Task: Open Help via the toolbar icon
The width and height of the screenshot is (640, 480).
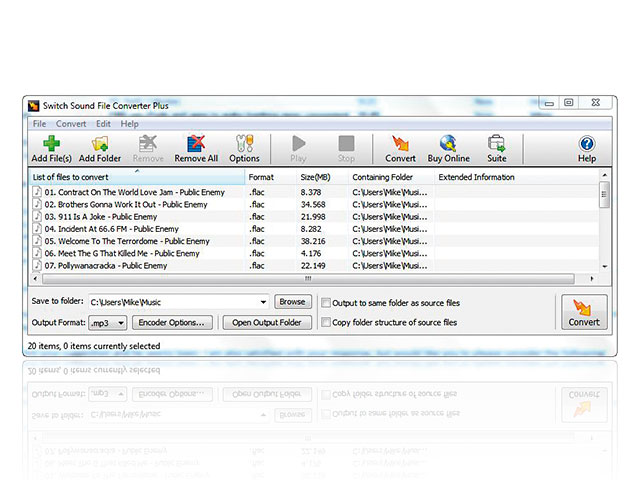Action: pos(587,144)
